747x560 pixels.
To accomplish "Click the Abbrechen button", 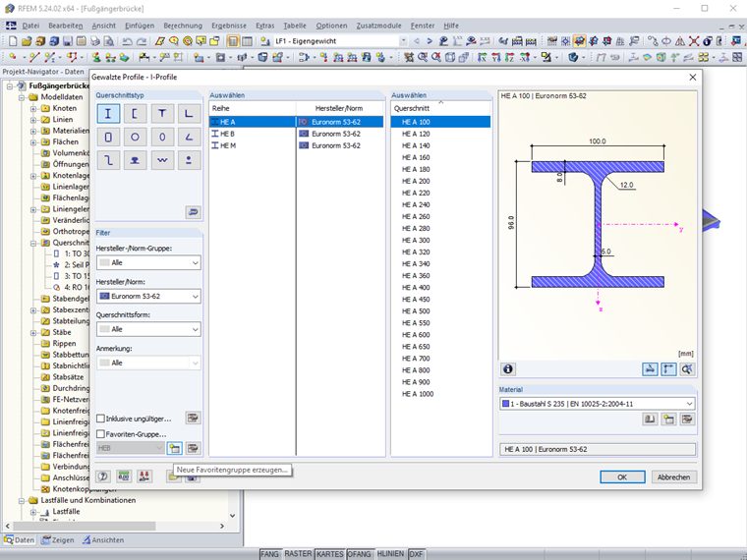I will pyautogui.click(x=673, y=476).
